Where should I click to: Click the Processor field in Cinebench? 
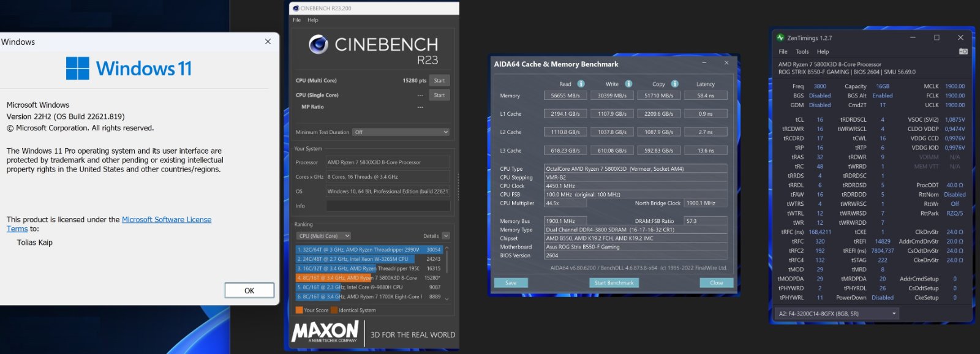(x=388, y=162)
